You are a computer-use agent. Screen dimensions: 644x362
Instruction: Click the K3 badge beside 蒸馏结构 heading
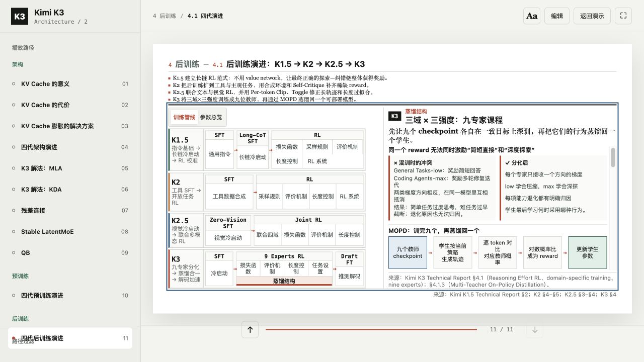pos(395,116)
